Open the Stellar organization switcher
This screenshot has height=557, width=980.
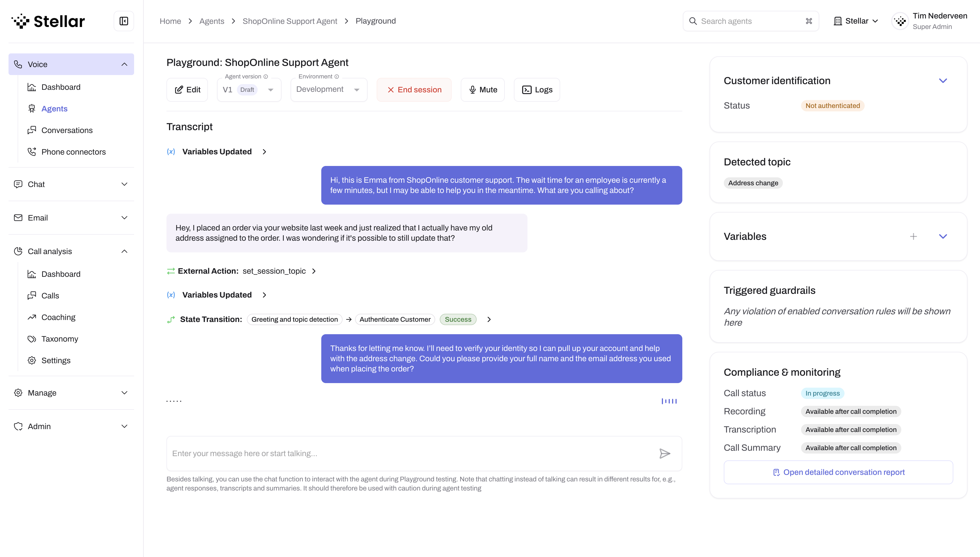point(856,21)
